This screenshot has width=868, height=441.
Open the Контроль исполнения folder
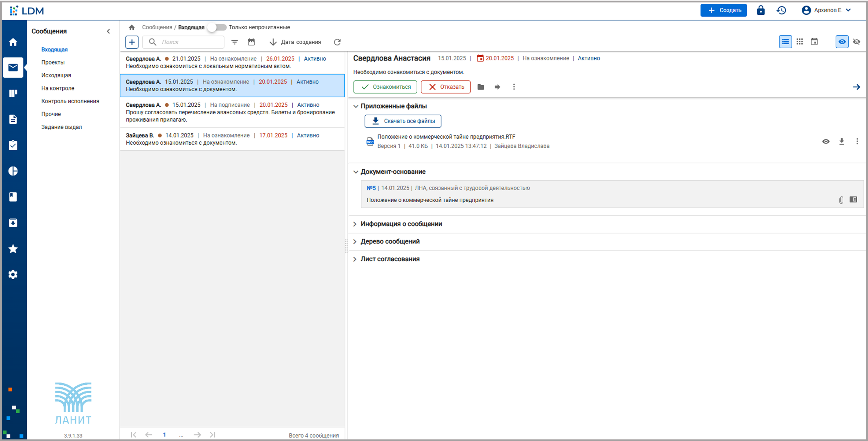click(x=70, y=101)
